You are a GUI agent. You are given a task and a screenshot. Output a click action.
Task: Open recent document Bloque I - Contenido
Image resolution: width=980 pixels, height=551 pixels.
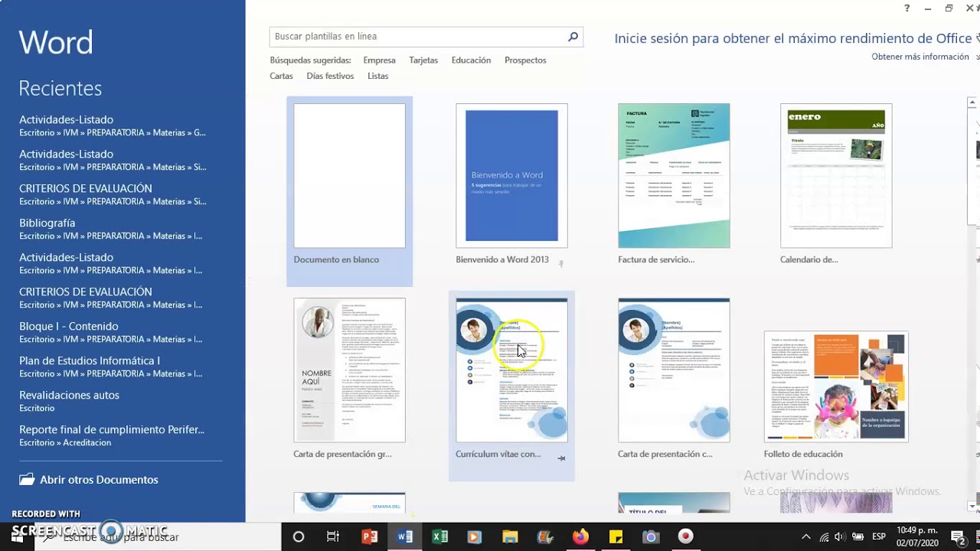111,332
